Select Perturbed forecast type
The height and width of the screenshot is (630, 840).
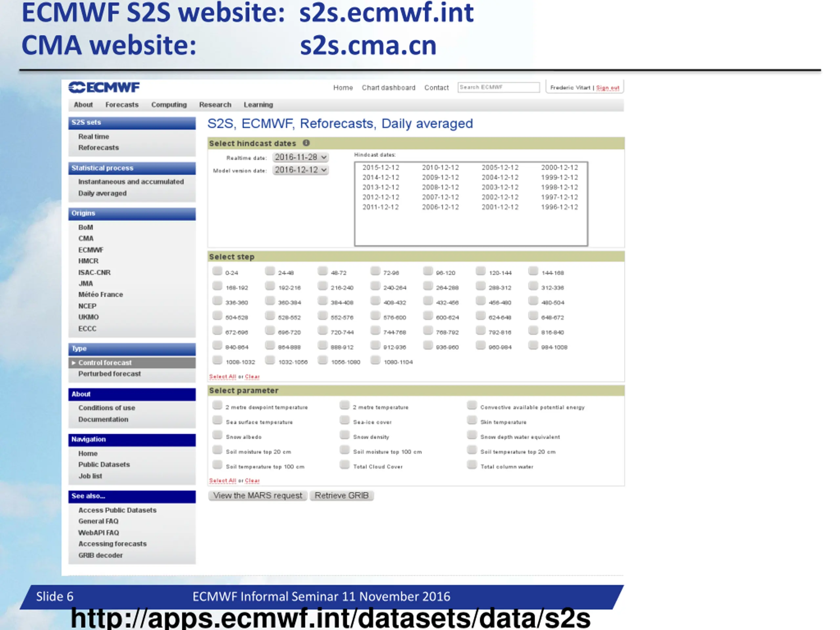coord(109,374)
